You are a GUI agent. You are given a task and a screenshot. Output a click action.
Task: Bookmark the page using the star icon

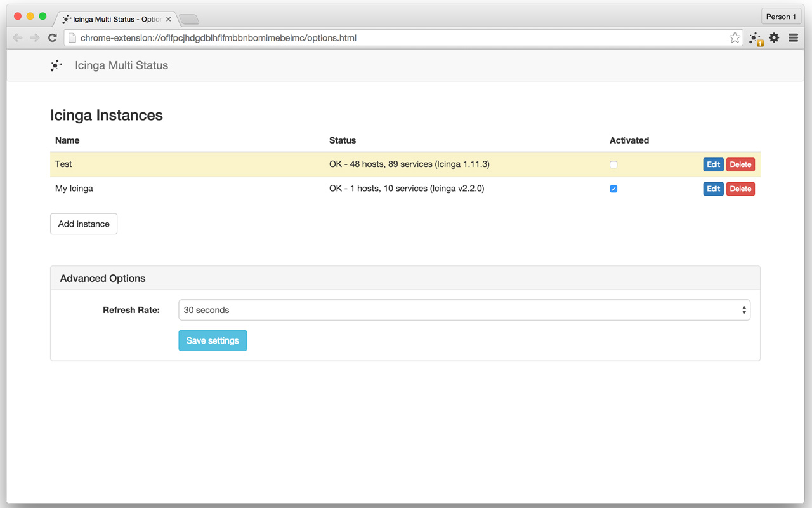(735, 37)
